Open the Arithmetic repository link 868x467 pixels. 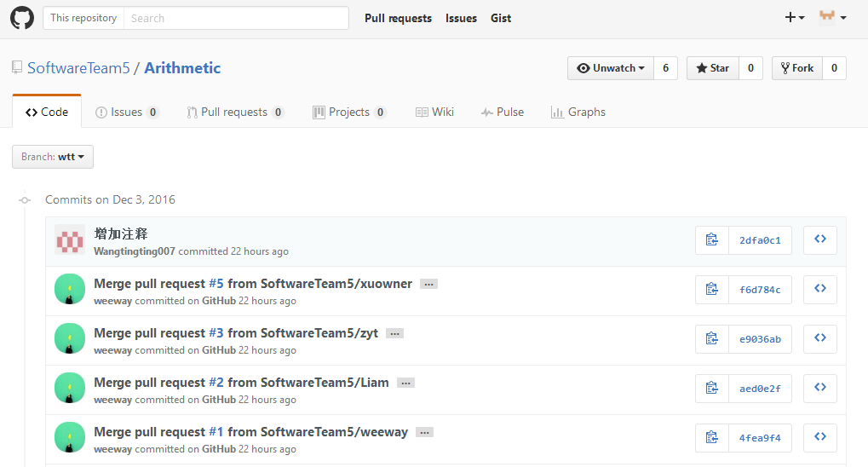click(x=182, y=68)
